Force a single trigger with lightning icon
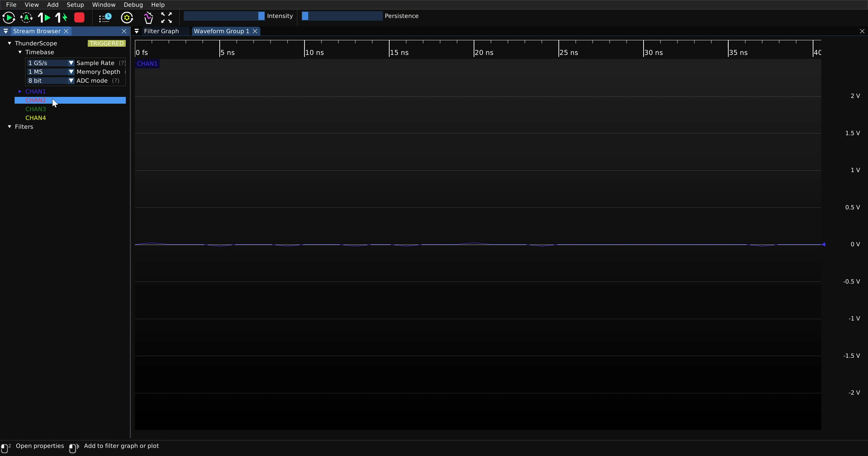Screen dimensions: 868x456 [61, 18]
